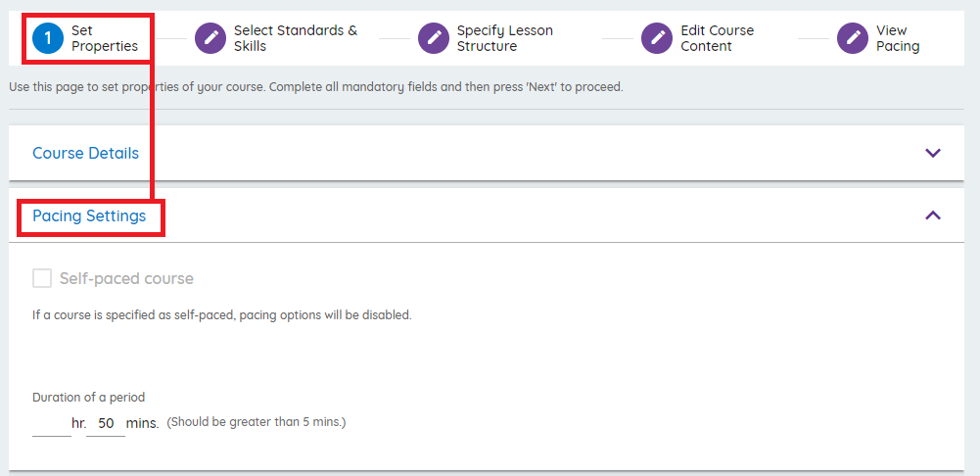The height and width of the screenshot is (476, 980).
Task: Focus the hours duration input field
Action: click(51, 424)
